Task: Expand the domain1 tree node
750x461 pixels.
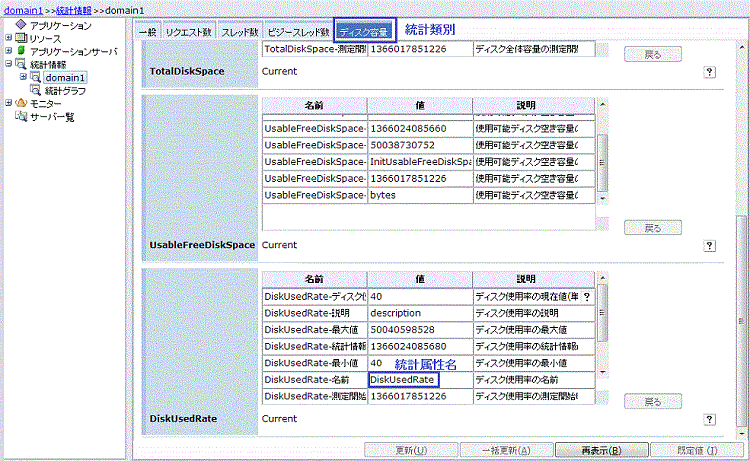Action: (22, 77)
